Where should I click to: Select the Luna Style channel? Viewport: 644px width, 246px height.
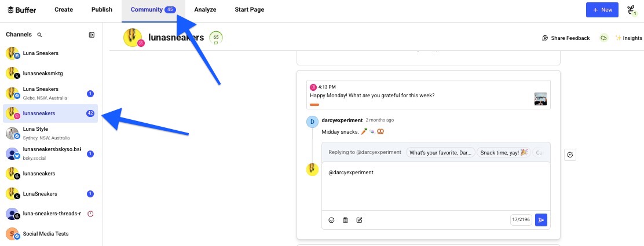(50, 134)
